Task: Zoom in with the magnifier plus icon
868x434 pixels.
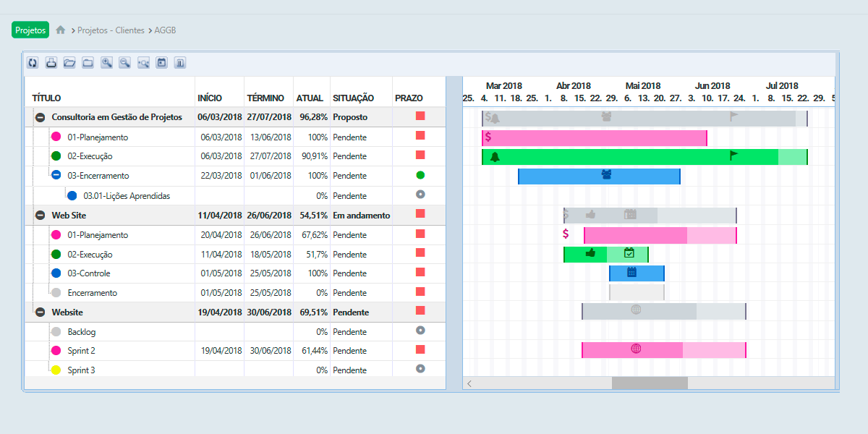Action: (x=106, y=63)
